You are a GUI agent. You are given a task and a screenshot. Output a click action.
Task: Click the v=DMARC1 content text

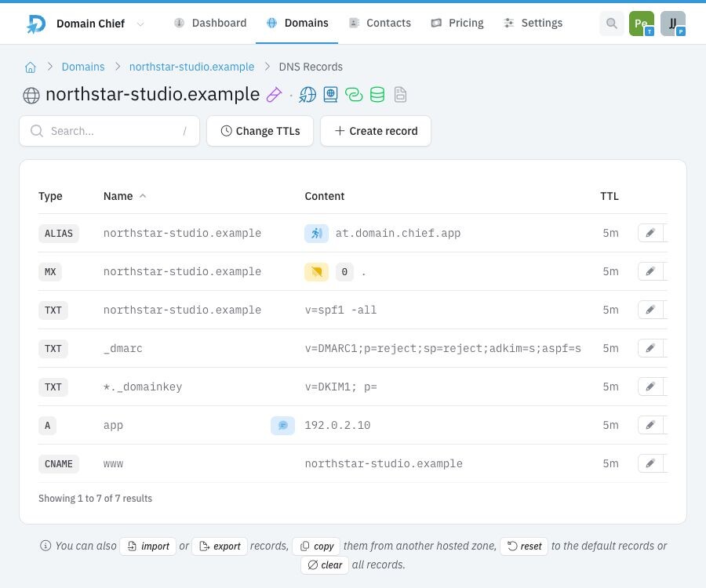[443, 348]
